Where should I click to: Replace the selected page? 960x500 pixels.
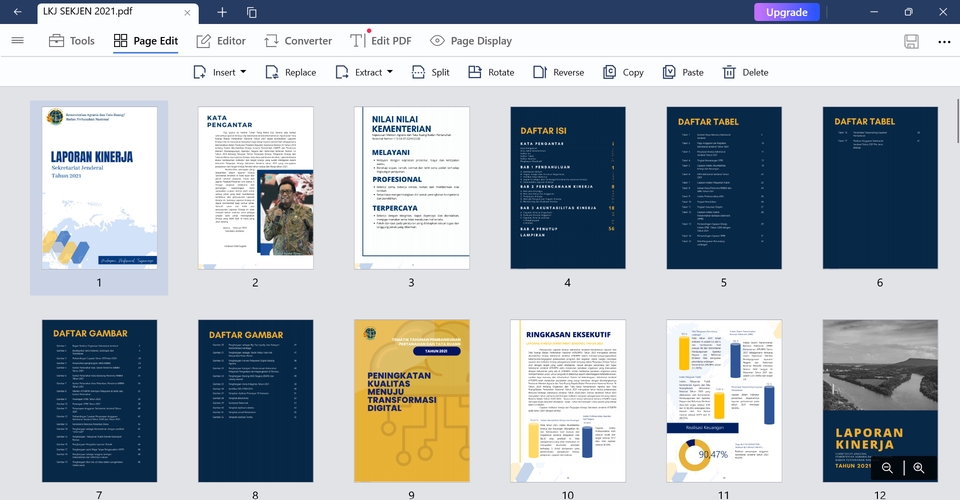coord(290,72)
